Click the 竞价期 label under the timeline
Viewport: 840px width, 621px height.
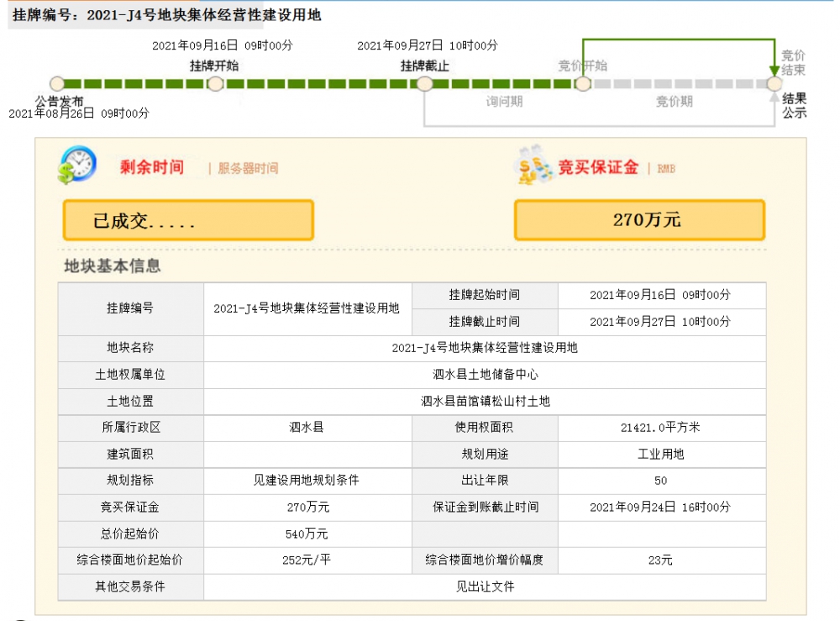click(x=675, y=102)
